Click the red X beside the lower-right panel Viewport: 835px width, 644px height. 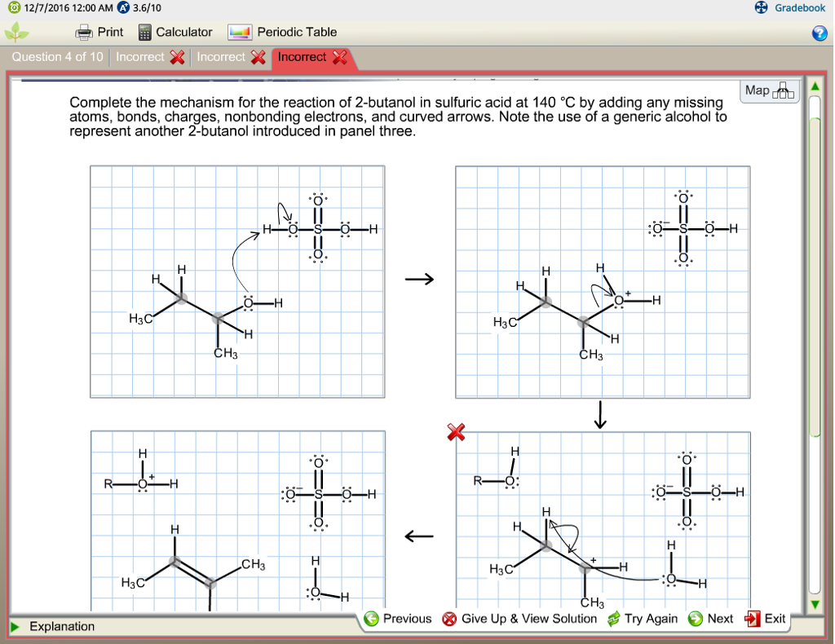tap(454, 433)
